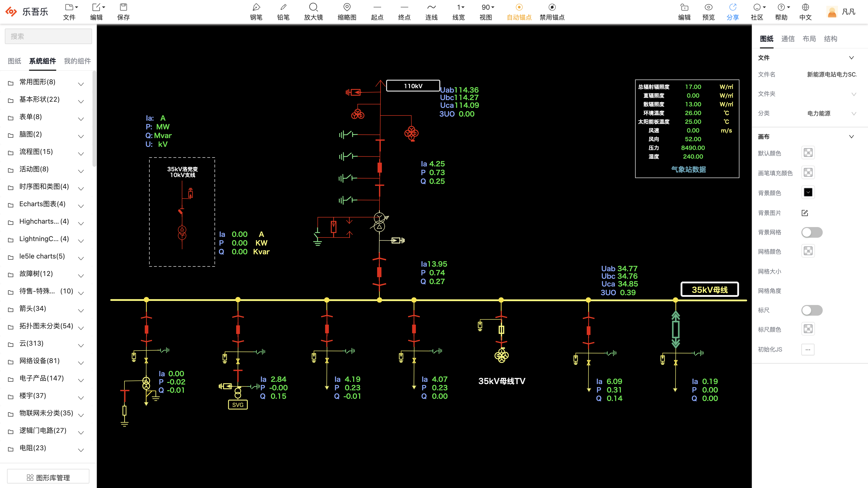Click the 预览 preview eye icon
The image size is (868, 488).
pos(708,8)
